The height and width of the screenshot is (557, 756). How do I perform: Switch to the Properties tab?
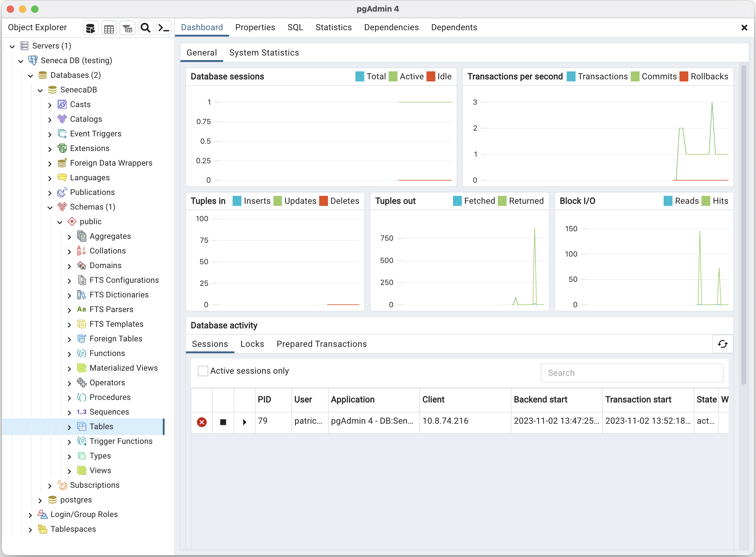point(255,27)
